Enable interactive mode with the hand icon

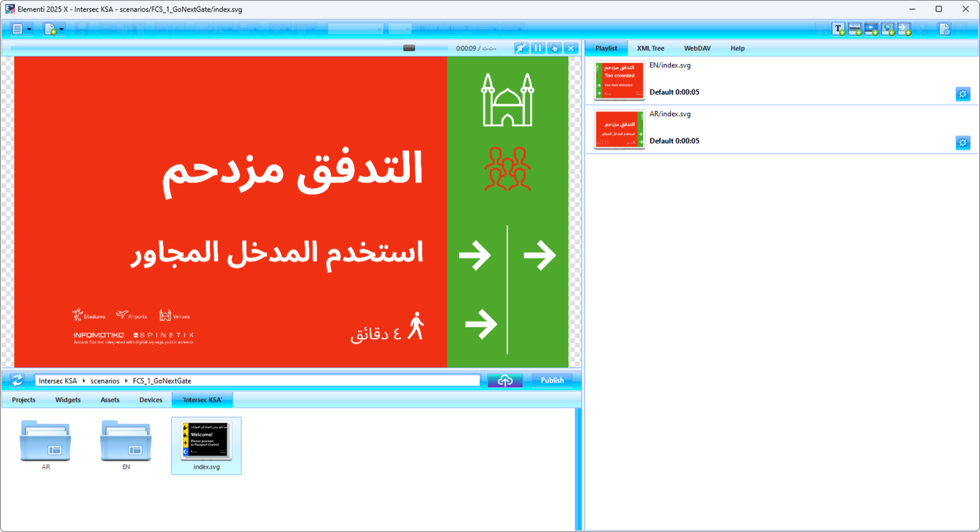[x=555, y=47]
